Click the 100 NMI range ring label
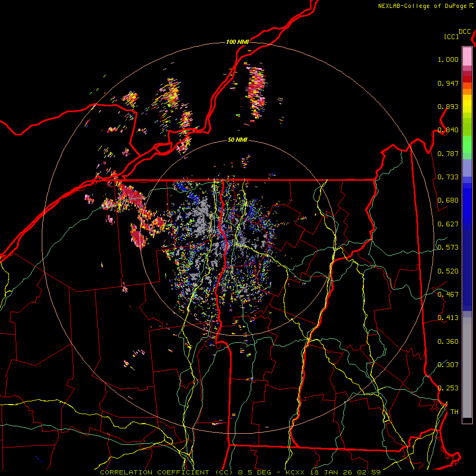The width and height of the screenshot is (476, 476). (x=237, y=42)
